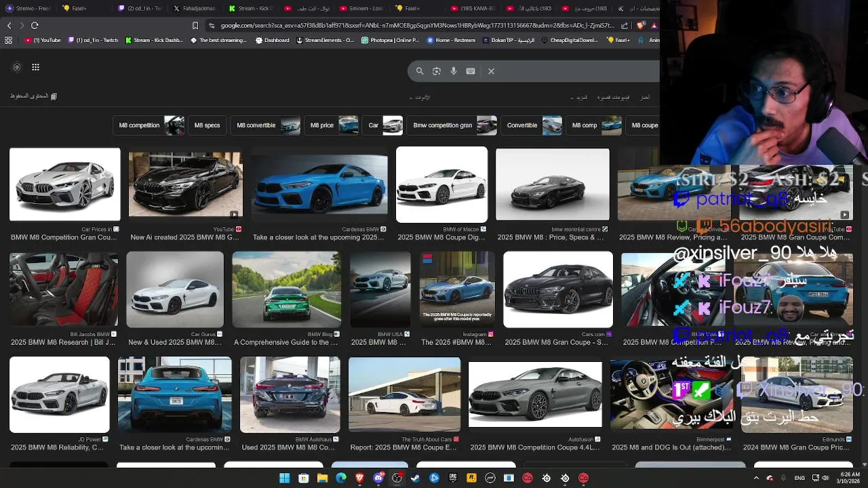Expand the المزيد more dropdown
This screenshot has height=488, width=868.
(x=580, y=98)
